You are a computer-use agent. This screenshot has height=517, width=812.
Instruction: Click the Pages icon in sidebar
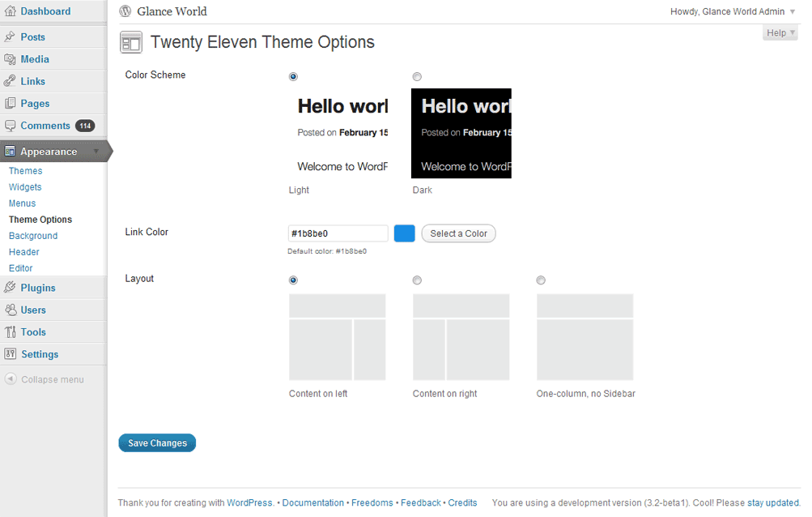click(x=10, y=103)
